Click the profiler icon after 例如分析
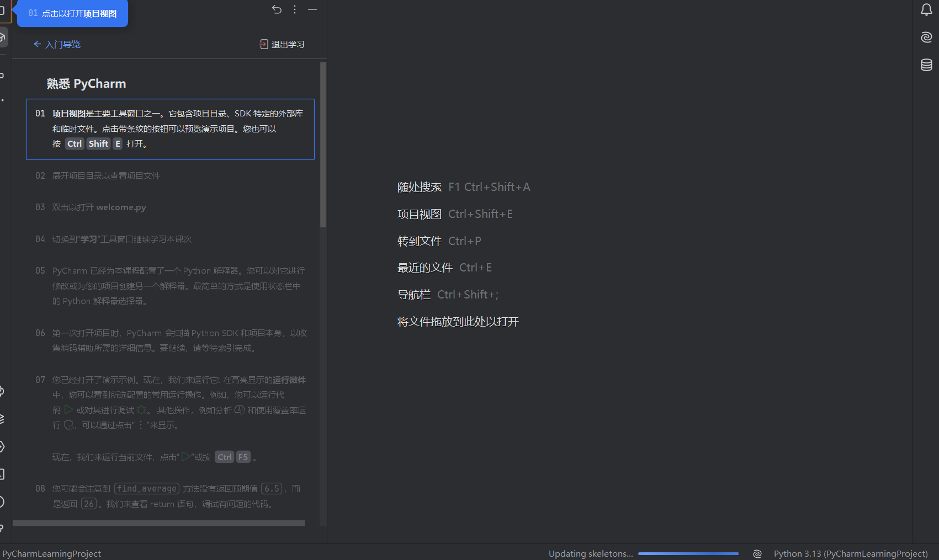 coord(240,410)
